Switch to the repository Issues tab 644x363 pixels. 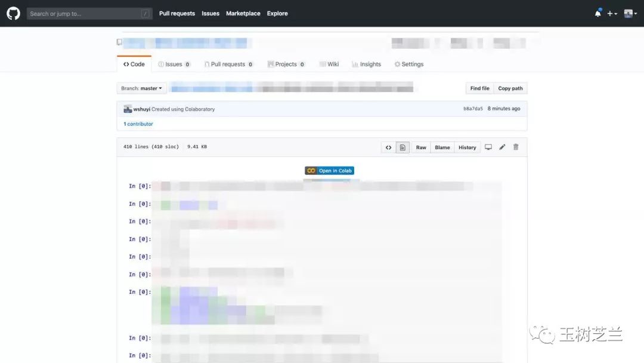(174, 64)
